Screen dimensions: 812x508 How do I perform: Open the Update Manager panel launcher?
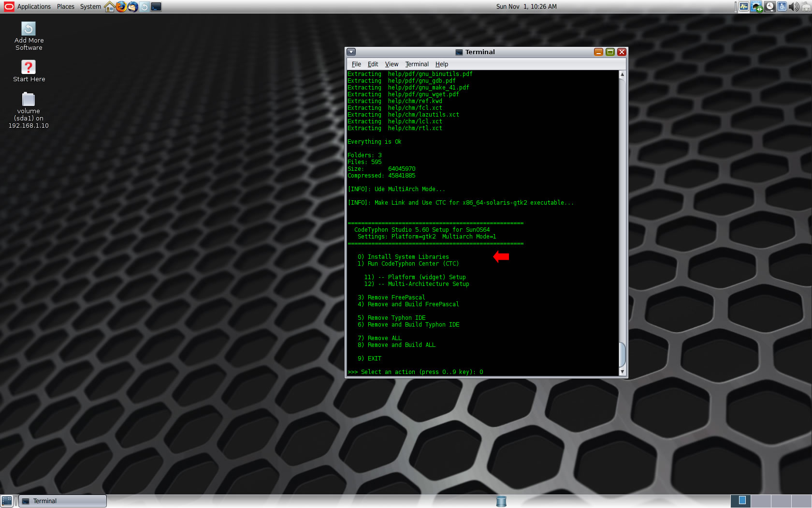(144, 7)
